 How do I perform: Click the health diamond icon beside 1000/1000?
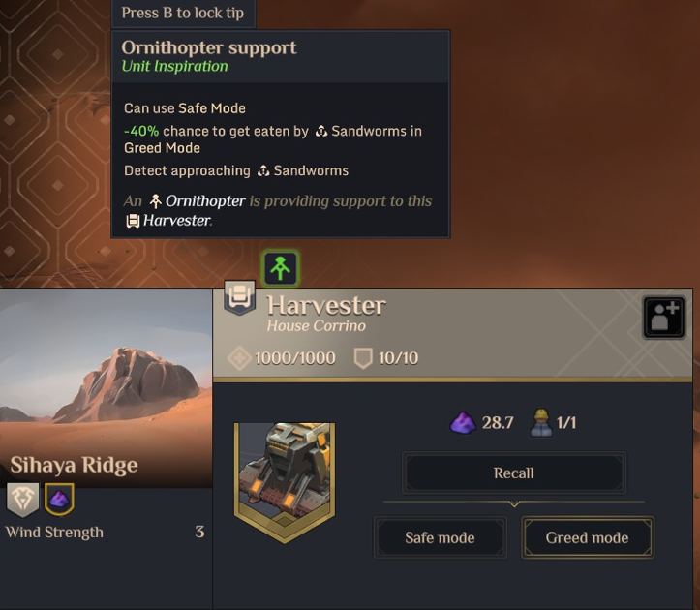click(239, 358)
